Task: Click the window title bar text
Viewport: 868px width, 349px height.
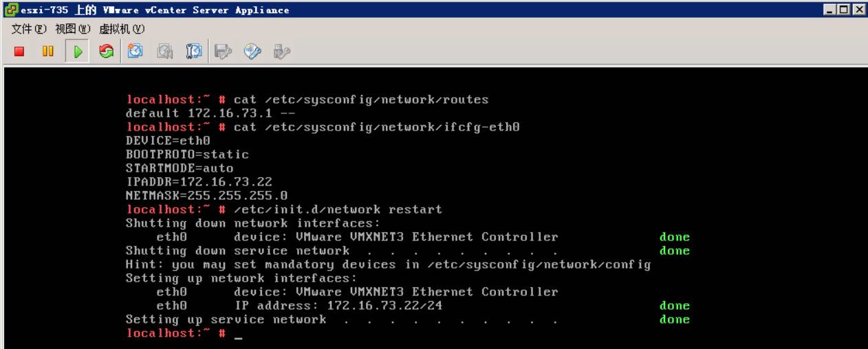Action: (x=155, y=10)
